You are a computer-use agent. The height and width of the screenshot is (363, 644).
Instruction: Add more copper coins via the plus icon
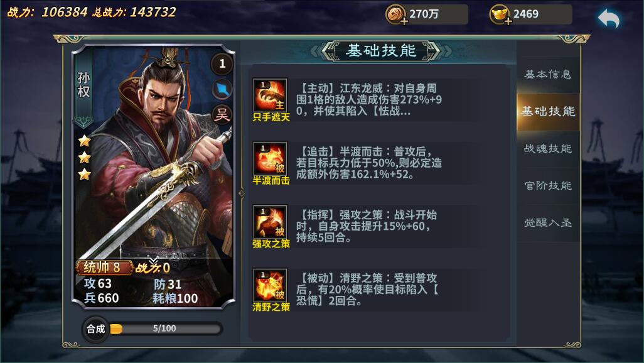(x=404, y=21)
